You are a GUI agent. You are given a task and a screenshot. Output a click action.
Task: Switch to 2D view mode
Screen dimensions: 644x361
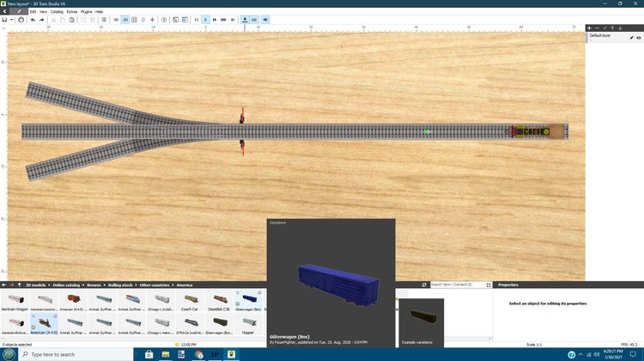125,19
